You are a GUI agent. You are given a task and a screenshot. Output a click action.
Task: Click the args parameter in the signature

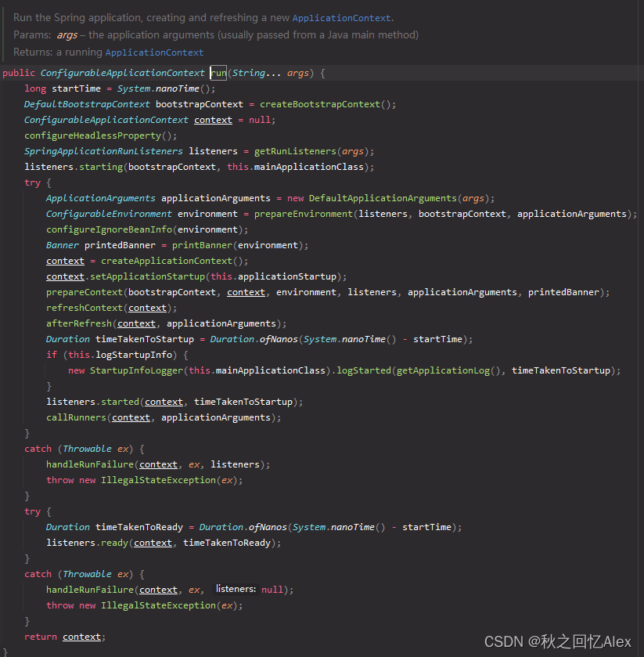click(297, 72)
